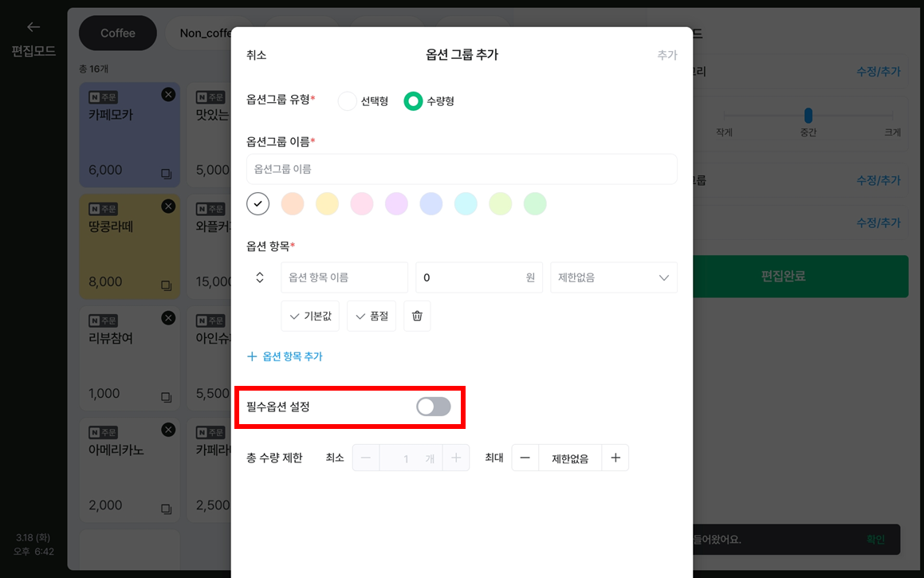Toggle the 품절 check button

tap(372, 316)
